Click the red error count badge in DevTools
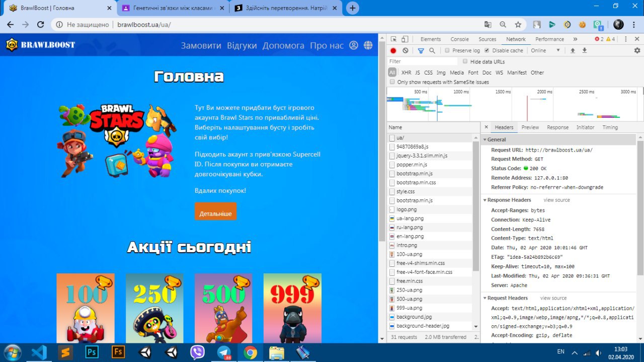Viewport: 644px width, 362px height. tap(599, 39)
